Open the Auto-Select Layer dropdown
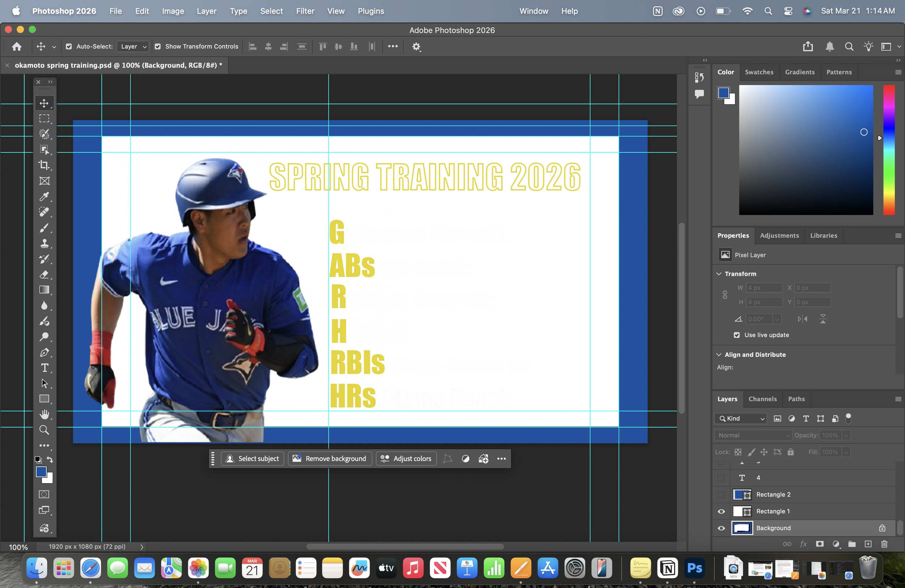 (133, 46)
